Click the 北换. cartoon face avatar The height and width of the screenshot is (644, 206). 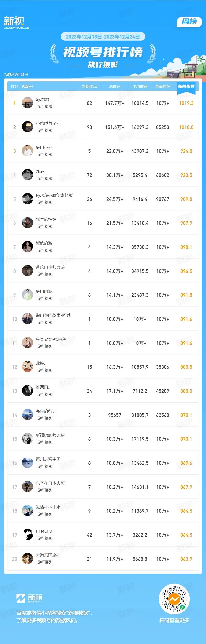[28, 367]
